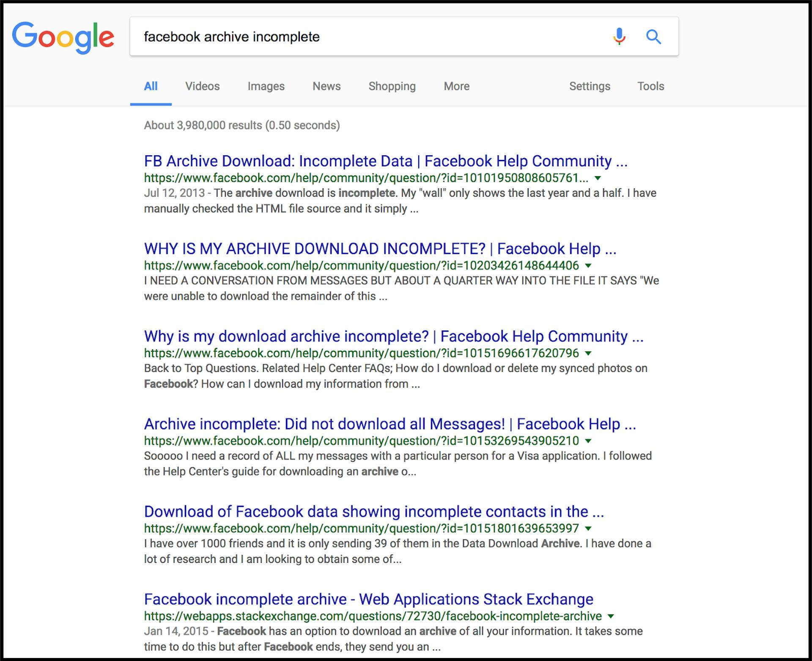The height and width of the screenshot is (661, 812).
Task: Open dropdown arrow next to id=10203426148644406 URL
Action: click(588, 266)
